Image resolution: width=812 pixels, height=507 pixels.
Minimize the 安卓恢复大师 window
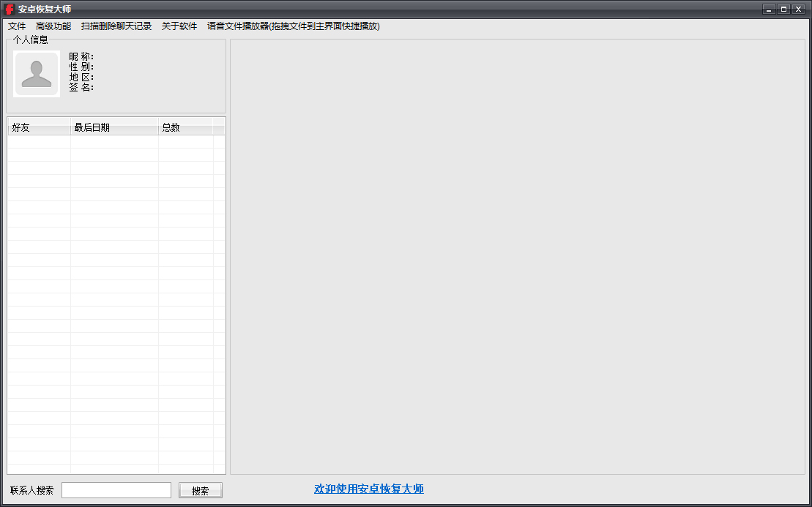(769, 9)
